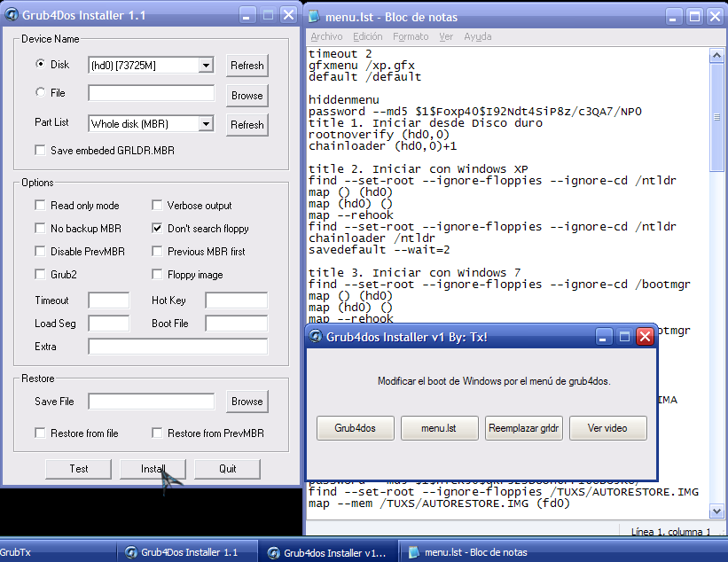Click the Grub4dos button in popup
The width and height of the screenshot is (728, 562).
356,428
